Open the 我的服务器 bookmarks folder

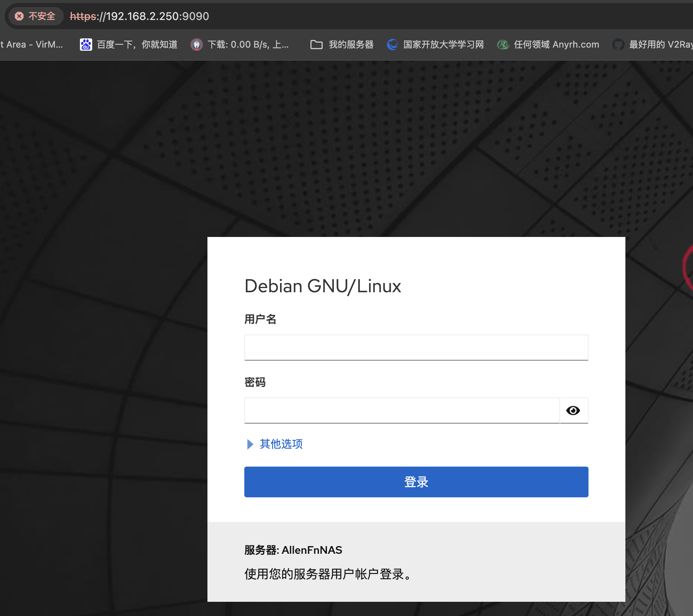(342, 45)
